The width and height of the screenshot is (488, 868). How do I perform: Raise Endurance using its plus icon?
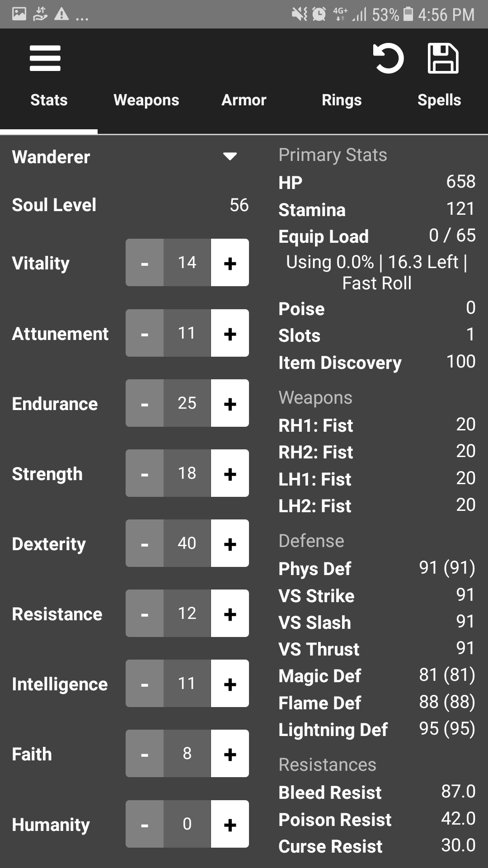tap(230, 403)
